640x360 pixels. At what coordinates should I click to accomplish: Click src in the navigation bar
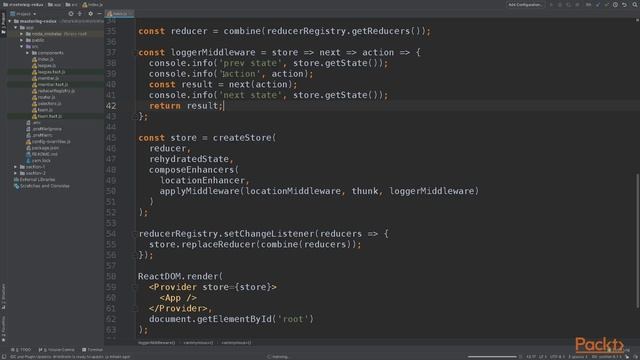point(72,4)
